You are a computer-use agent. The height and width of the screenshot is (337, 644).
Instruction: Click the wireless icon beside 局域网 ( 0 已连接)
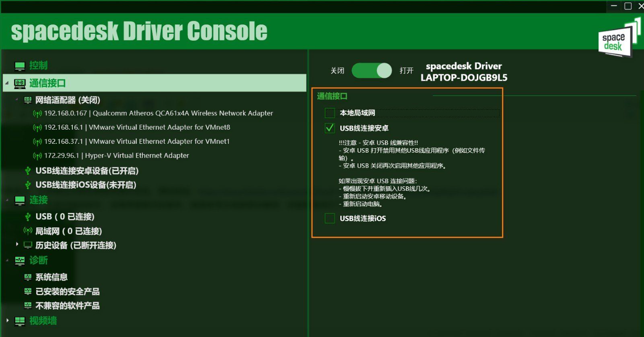tap(28, 231)
